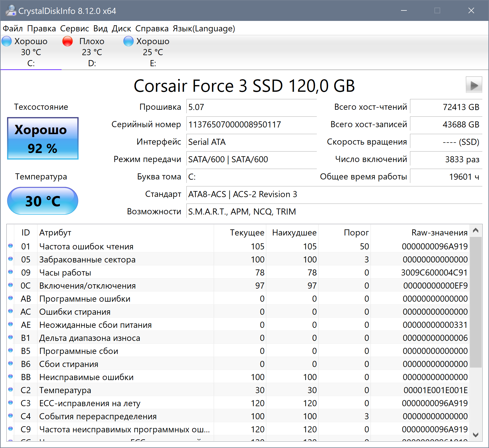Click status dot for attribute C3
This screenshot has height=448, width=489.
10,403
